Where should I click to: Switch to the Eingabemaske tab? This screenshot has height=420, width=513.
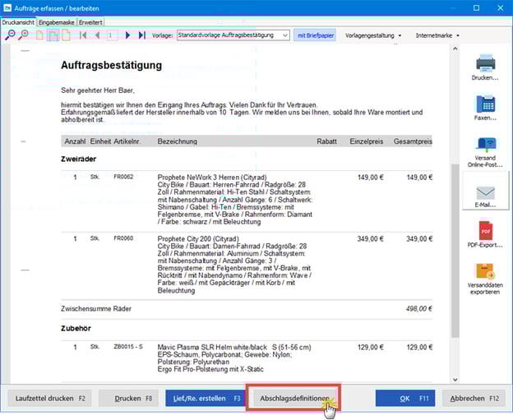coord(55,22)
